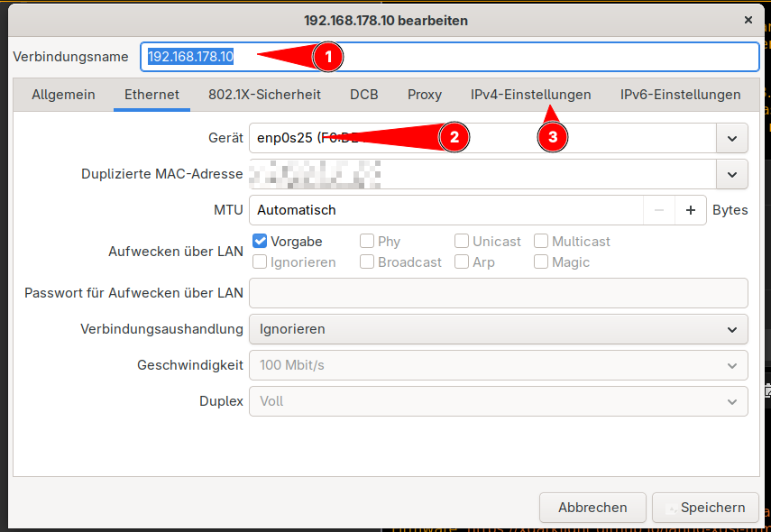Click the Speichern button
The height and width of the screenshot is (532, 771).
pos(705,508)
